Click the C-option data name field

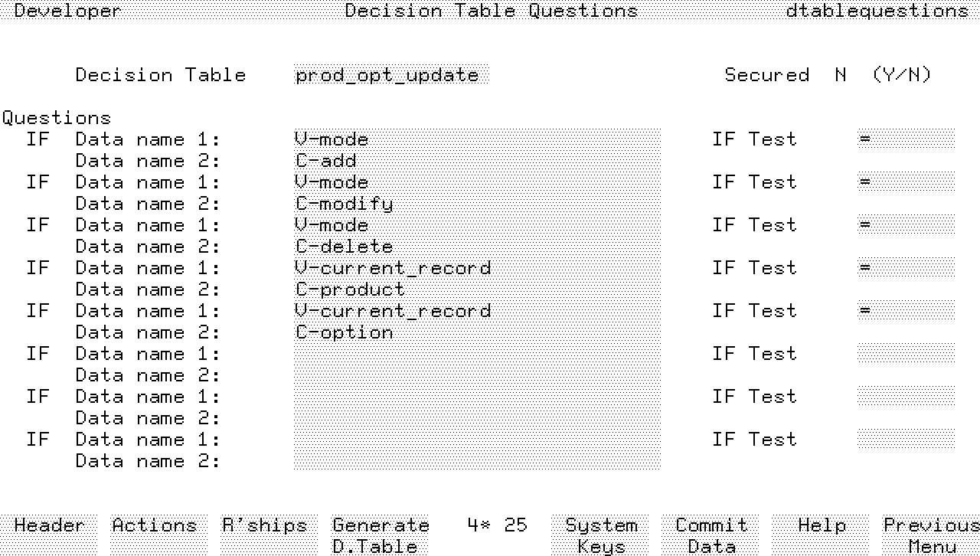476,332
